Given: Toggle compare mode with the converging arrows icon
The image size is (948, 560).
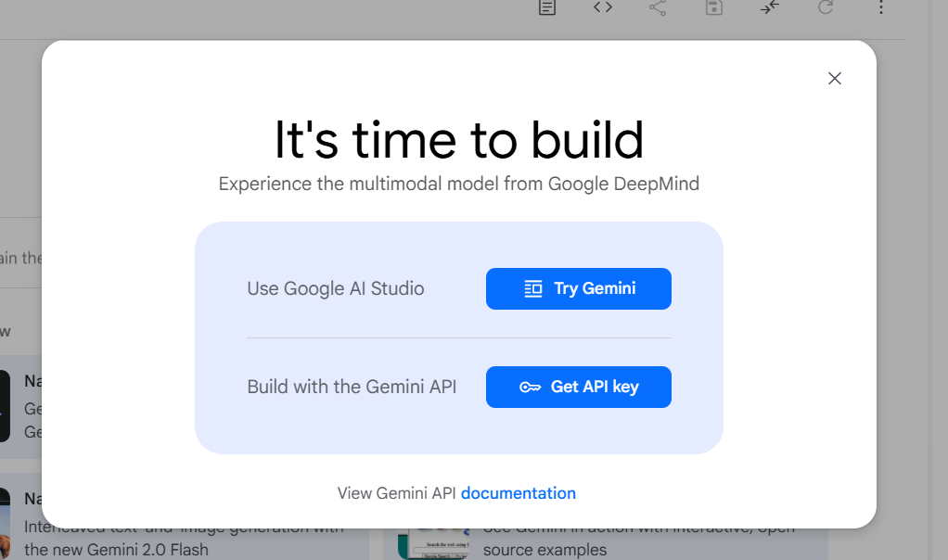Looking at the screenshot, I should 769,8.
